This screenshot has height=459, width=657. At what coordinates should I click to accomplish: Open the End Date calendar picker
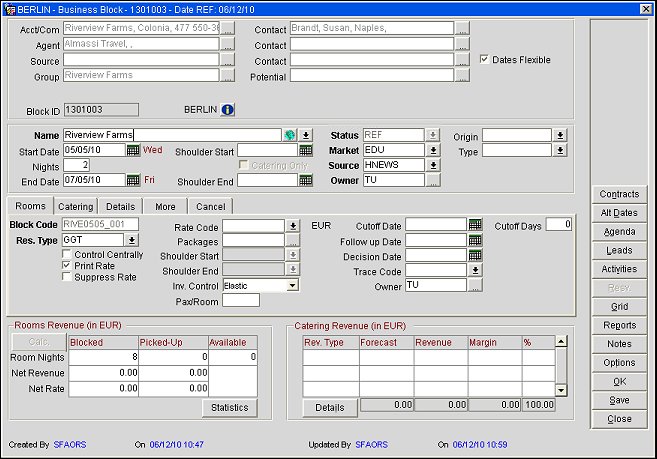(x=133, y=181)
